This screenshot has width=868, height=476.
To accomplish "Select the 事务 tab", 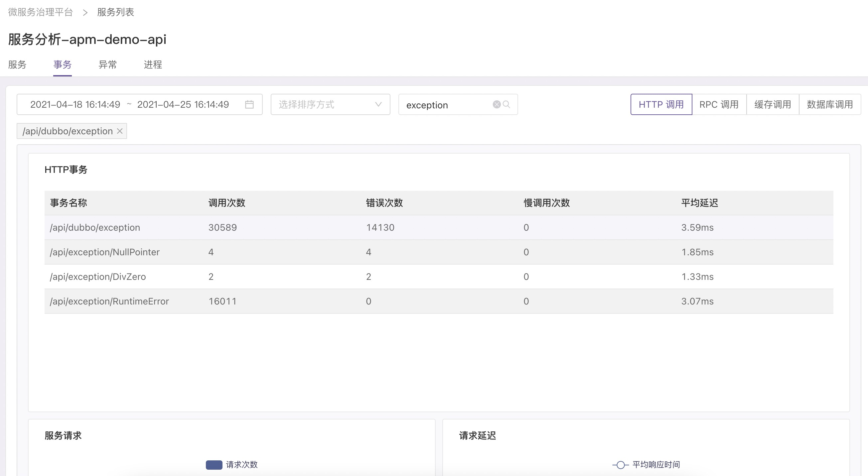I will tap(62, 64).
